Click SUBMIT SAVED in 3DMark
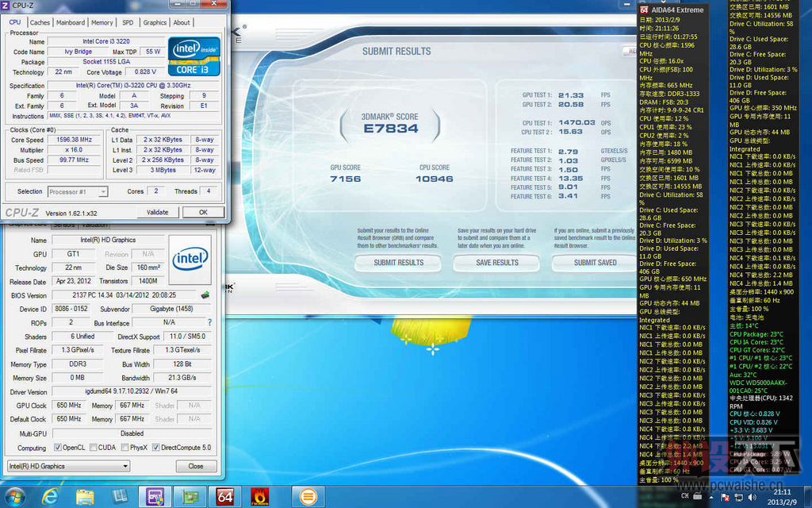This screenshot has width=812, height=508. tap(595, 262)
